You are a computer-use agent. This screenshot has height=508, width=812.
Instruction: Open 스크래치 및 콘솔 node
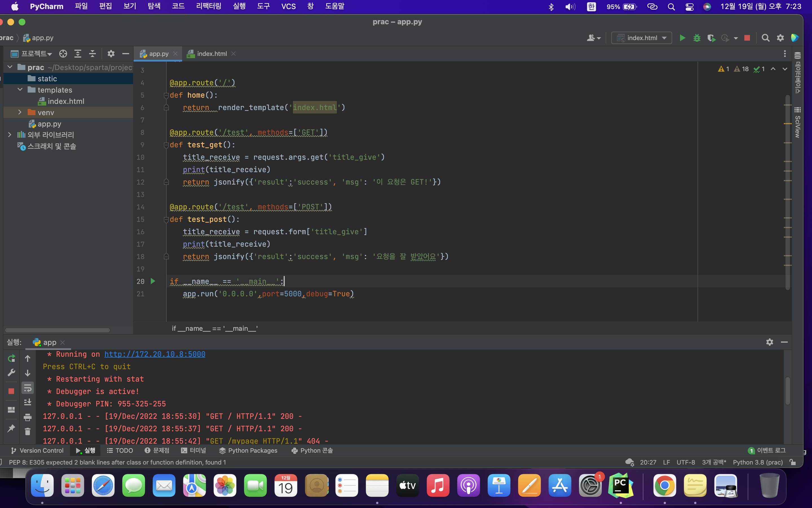coord(47,146)
